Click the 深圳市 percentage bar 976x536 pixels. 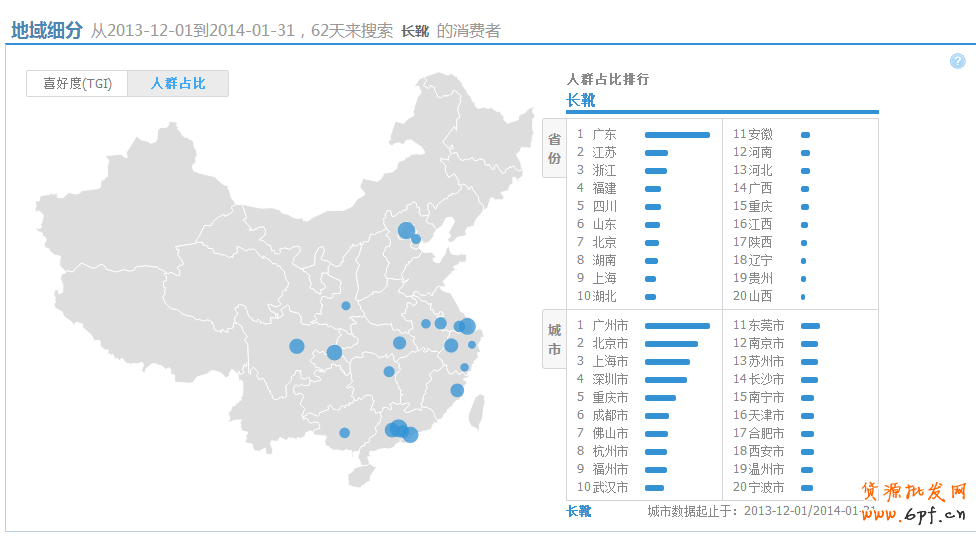coord(666,380)
